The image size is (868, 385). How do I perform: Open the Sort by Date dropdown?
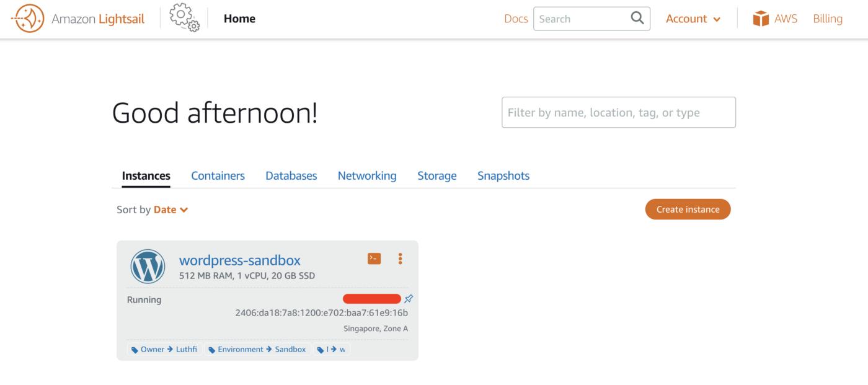coord(170,210)
